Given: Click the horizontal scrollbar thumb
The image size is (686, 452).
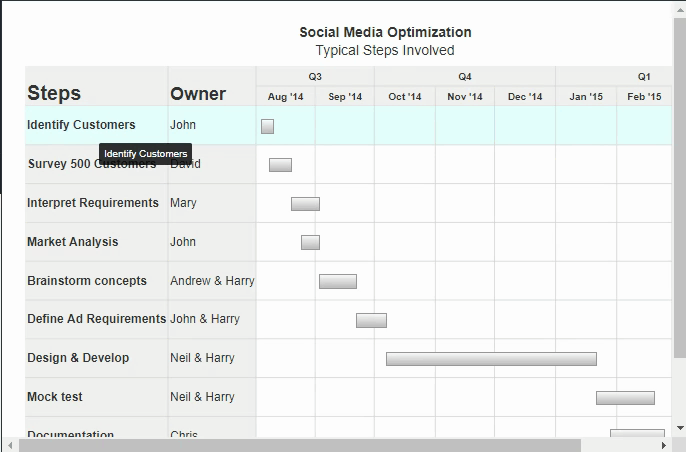Looking at the screenshot, I should pos(300,445).
